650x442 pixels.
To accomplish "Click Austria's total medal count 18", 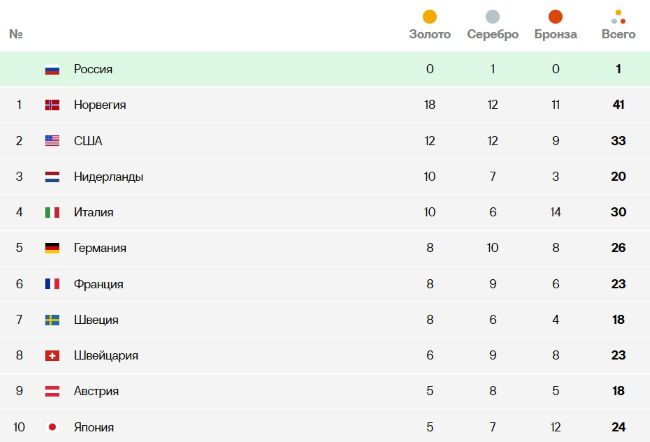I will tap(618, 391).
